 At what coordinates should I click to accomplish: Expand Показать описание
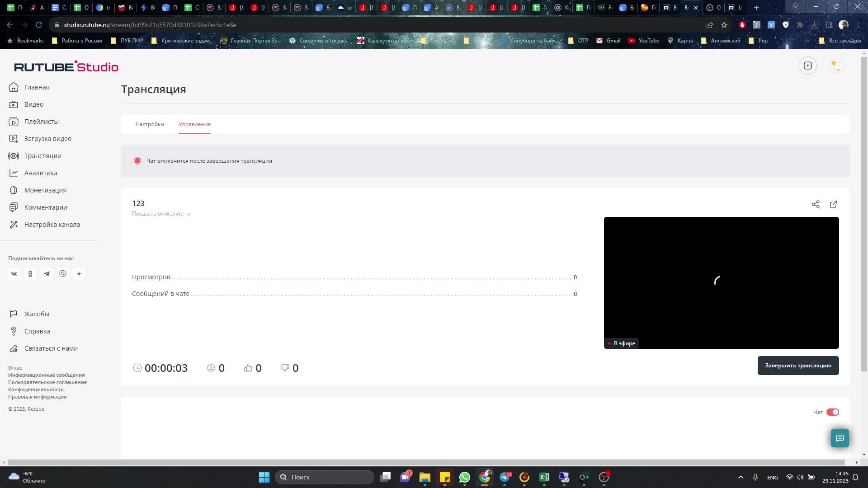pyautogui.click(x=161, y=214)
